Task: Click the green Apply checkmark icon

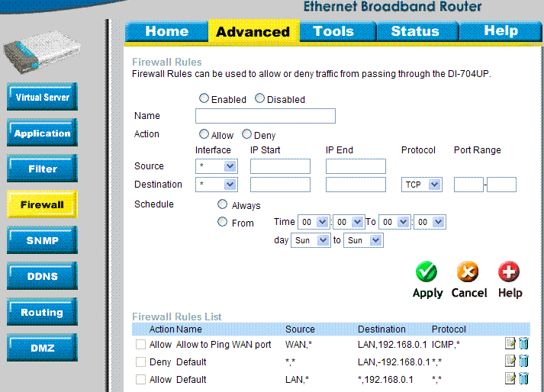Action: click(427, 272)
